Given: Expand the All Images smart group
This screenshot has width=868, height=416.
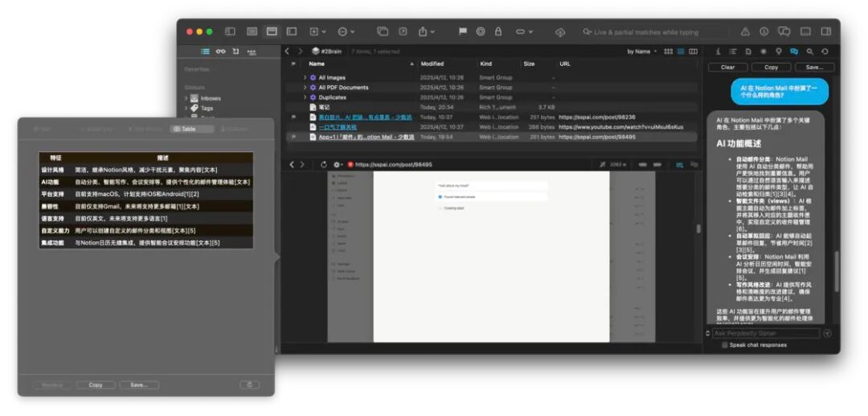Looking at the screenshot, I should click(x=305, y=77).
